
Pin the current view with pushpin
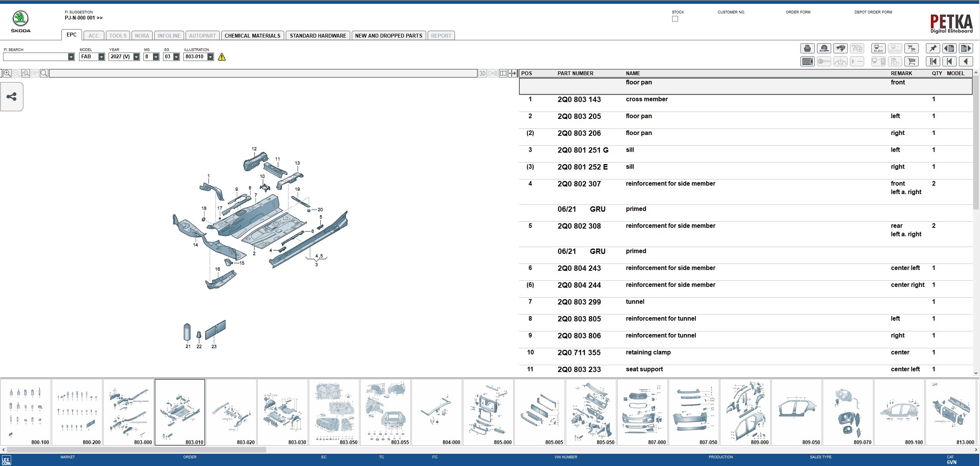(932, 48)
